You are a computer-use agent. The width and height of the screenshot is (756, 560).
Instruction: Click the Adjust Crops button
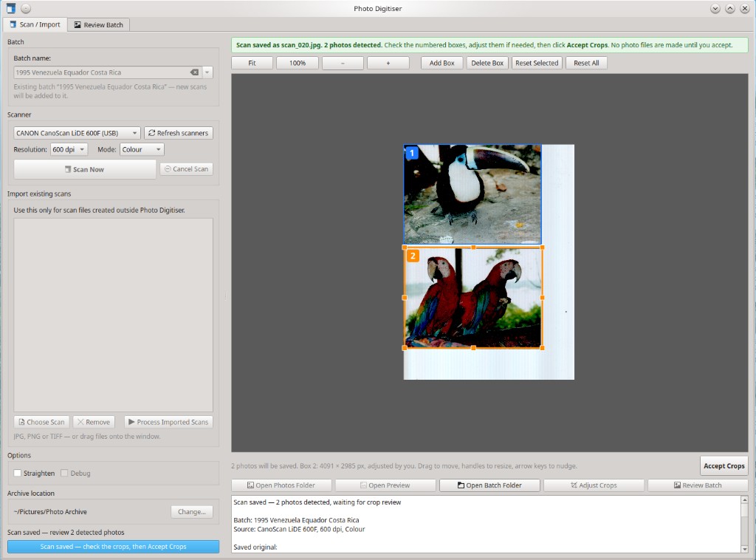[594, 485]
